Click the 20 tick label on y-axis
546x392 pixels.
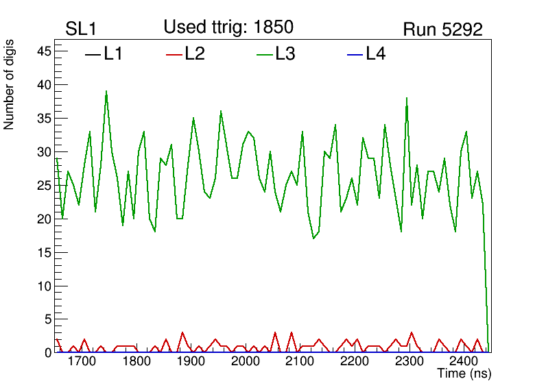point(43,219)
